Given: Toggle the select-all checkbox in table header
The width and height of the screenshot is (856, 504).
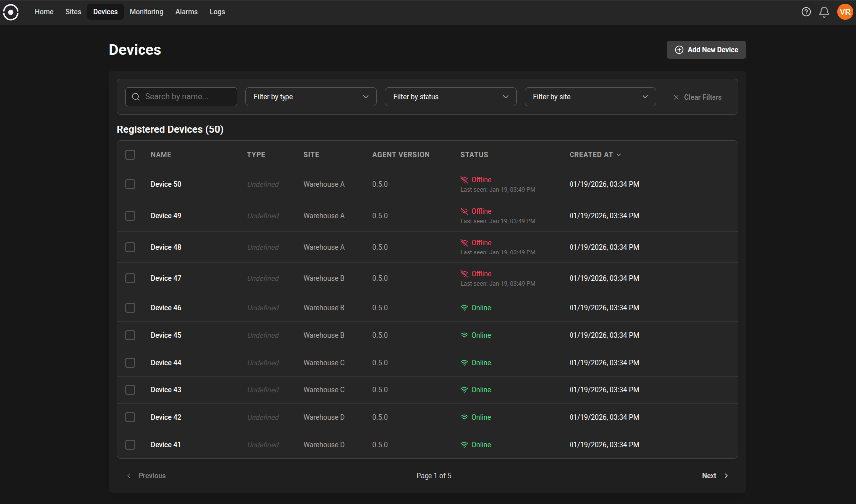Looking at the screenshot, I should [130, 155].
